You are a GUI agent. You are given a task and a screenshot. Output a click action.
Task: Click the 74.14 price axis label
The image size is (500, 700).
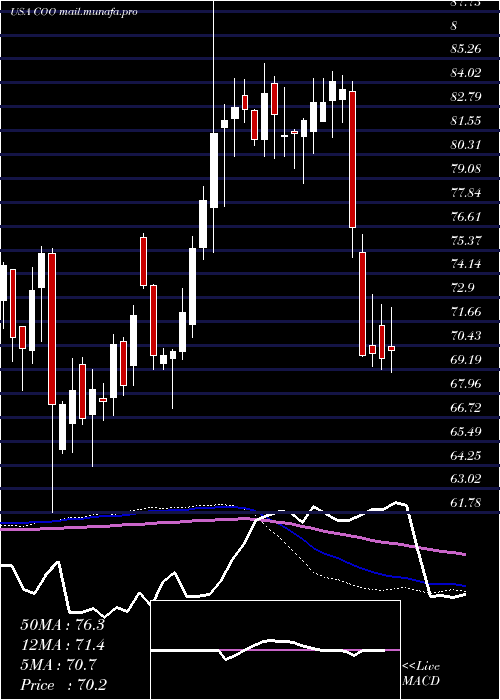(466, 264)
